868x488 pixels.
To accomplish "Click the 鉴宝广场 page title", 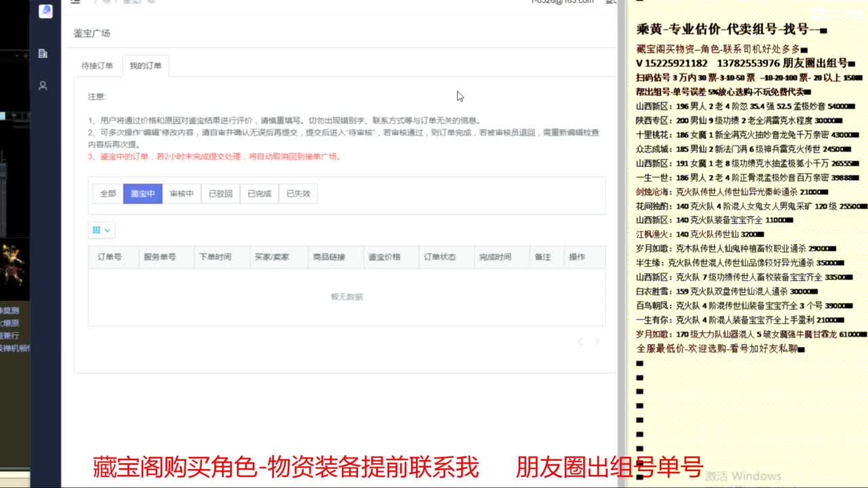I will click(92, 33).
